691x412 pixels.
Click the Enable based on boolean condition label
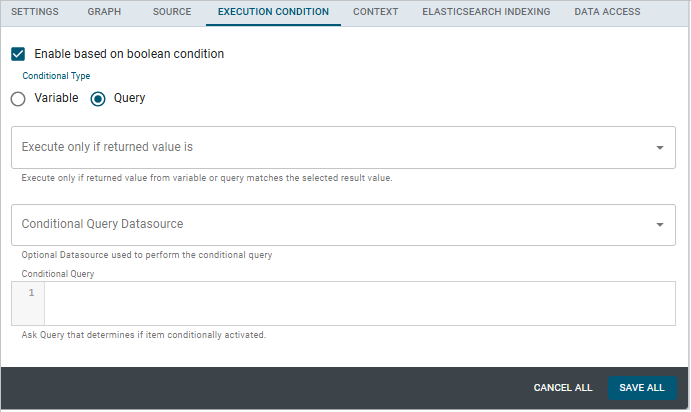click(129, 54)
